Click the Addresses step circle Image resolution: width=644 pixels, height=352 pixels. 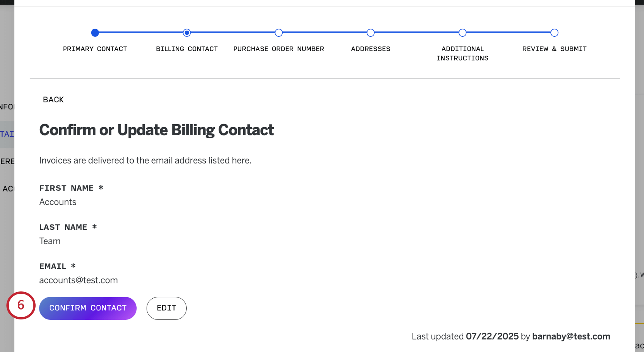pyautogui.click(x=370, y=33)
